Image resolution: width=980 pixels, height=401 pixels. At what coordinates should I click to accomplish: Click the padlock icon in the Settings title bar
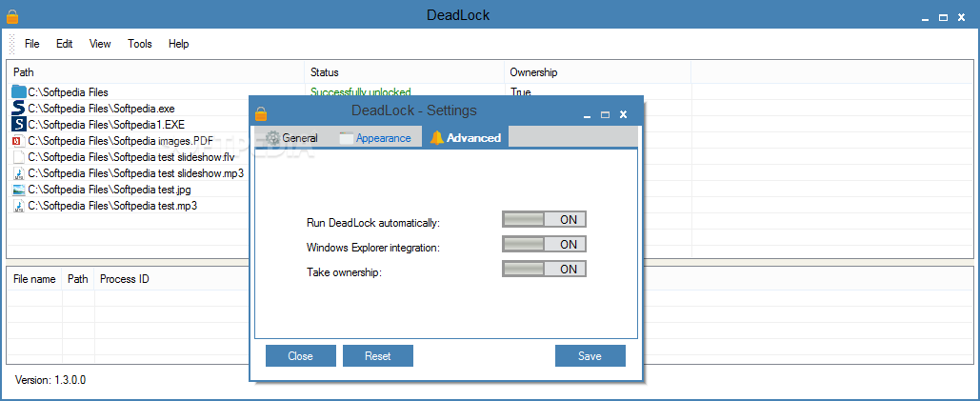(x=261, y=113)
